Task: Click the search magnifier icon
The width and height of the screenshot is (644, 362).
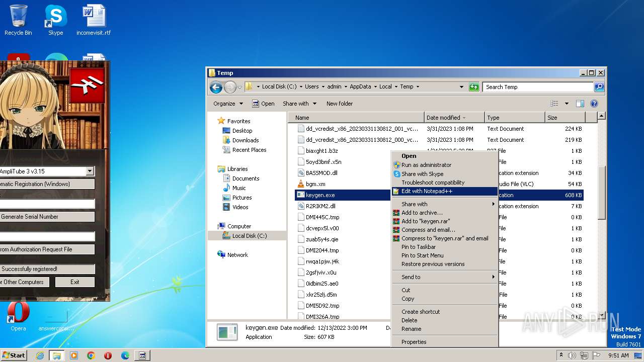Action: point(599,87)
